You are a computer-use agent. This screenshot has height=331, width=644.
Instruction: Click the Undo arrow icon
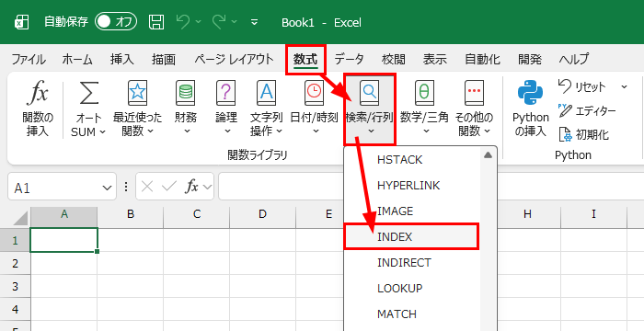coord(183,22)
